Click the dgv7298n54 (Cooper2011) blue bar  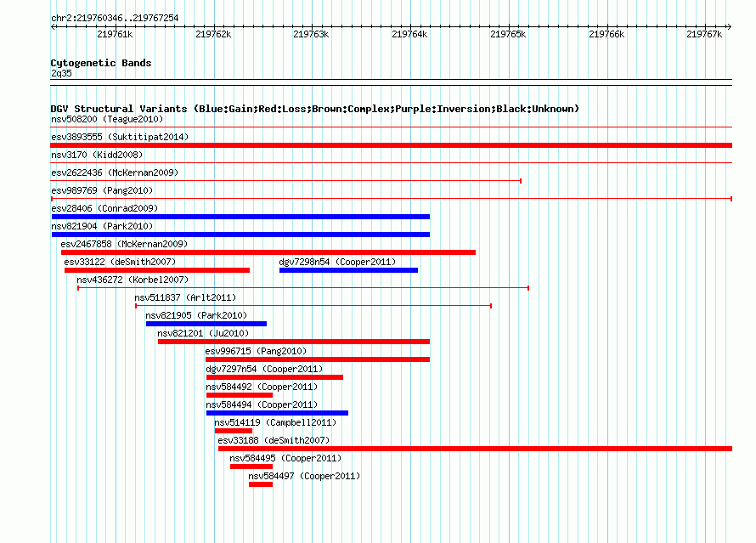click(x=348, y=270)
